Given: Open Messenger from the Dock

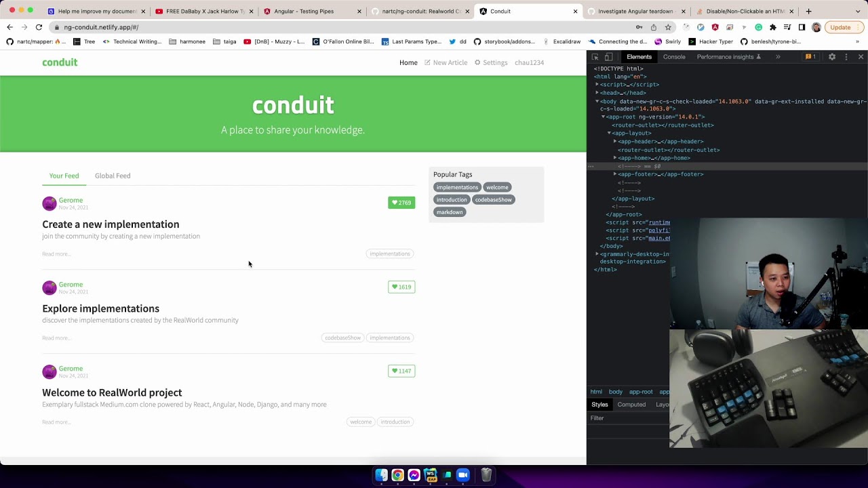Looking at the screenshot, I should pyautogui.click(x=414, y=475).
